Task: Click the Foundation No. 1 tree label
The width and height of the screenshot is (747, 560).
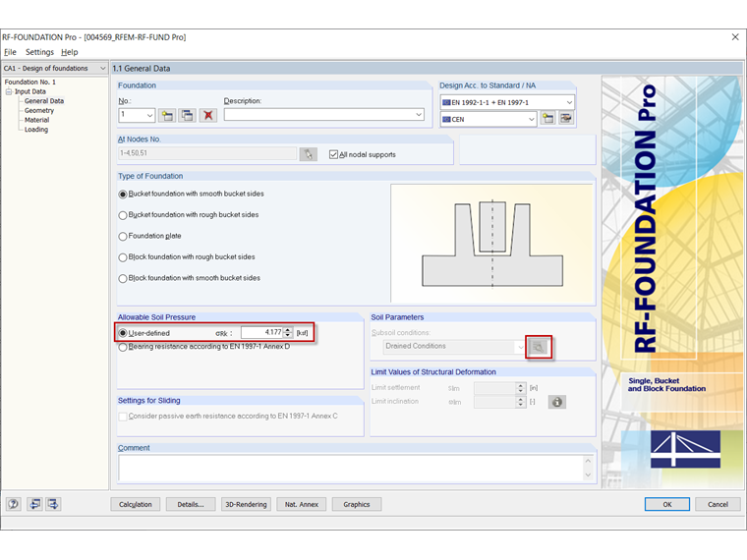Action: [30, 82]
